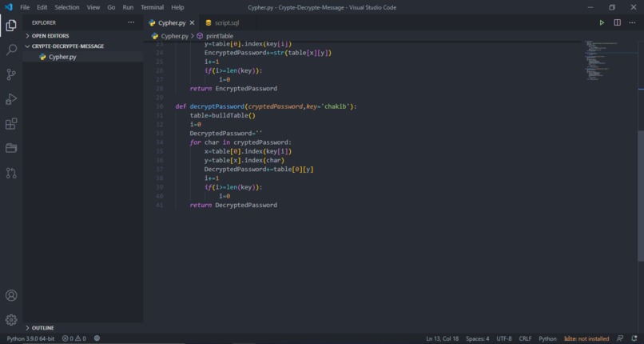644x344 pixels.
Task: Click Spaces: 4 indentation setting
Action: point(477,338)
